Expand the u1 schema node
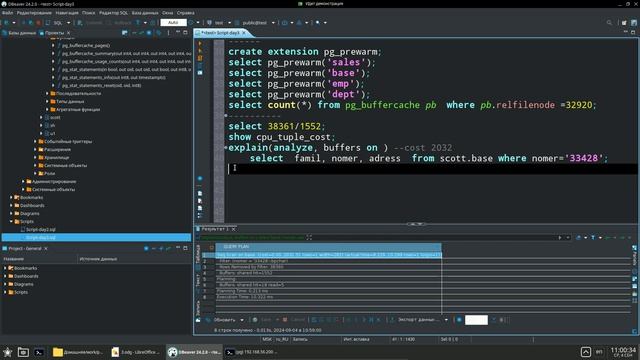This screenshot has width=640, height=360. tap(41, 133)
